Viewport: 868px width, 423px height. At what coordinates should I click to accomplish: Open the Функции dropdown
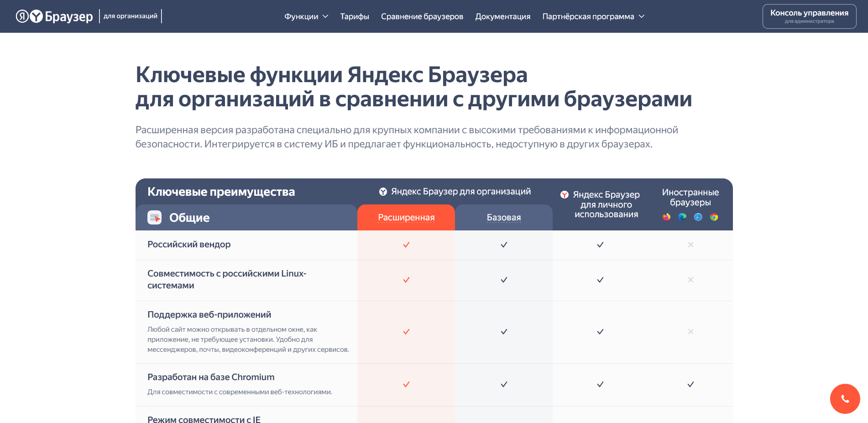pos(305,16)
